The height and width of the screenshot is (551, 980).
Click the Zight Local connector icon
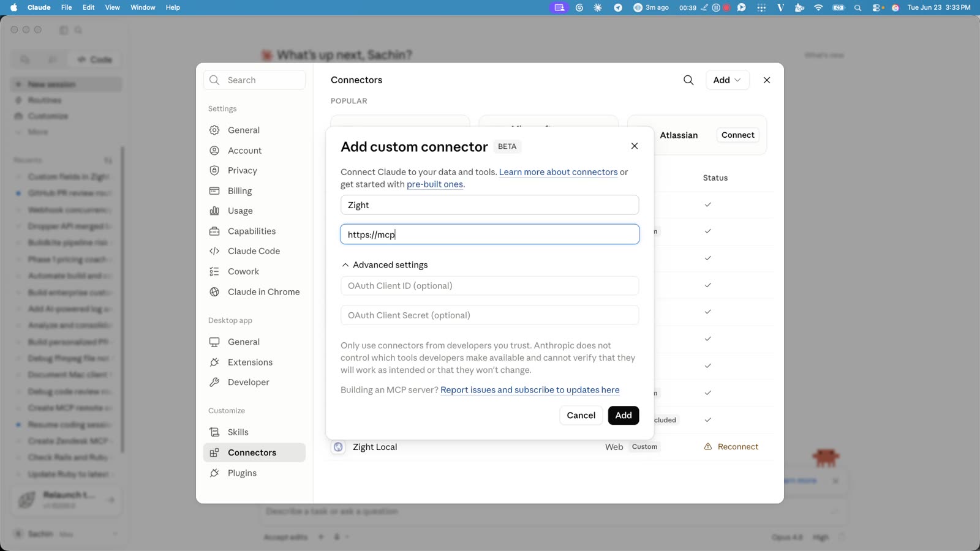pos(338,447)
